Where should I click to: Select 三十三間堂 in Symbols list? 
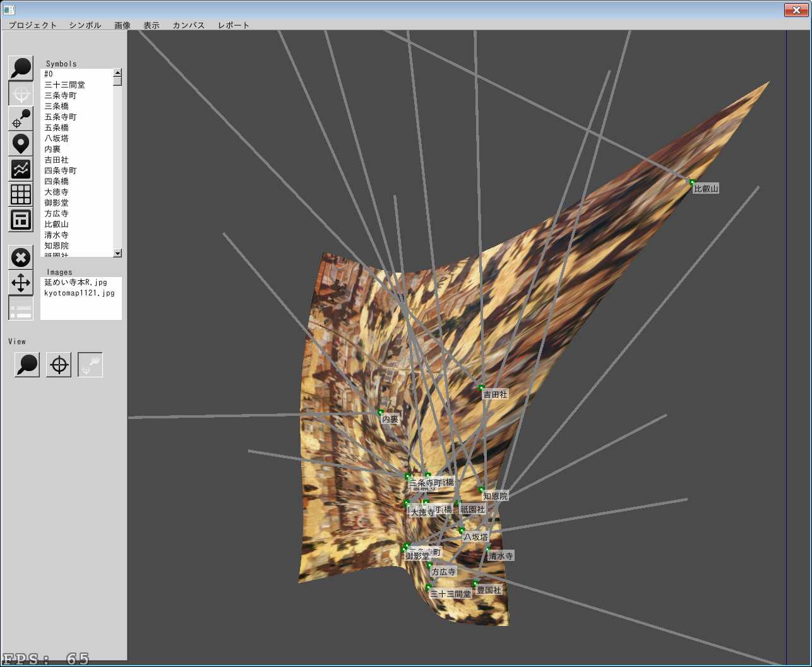pos(76,85)
